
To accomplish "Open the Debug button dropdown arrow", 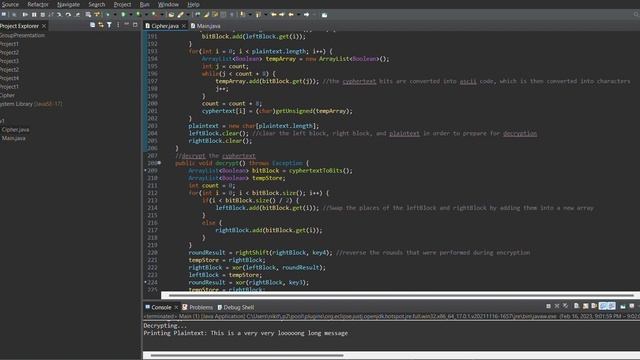I will click(115, 15).
